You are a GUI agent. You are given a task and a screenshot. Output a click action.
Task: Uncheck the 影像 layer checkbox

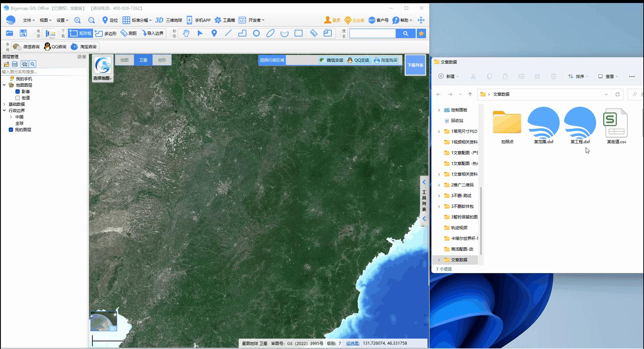(17, 91)
